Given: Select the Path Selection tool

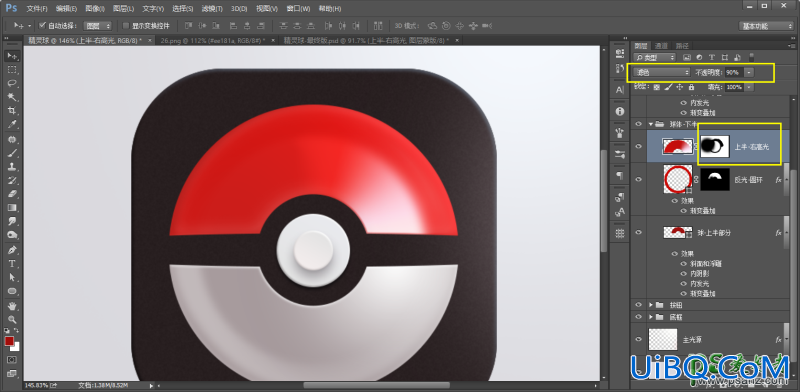Looking at the screenshot, I should (x=12, y=278).
